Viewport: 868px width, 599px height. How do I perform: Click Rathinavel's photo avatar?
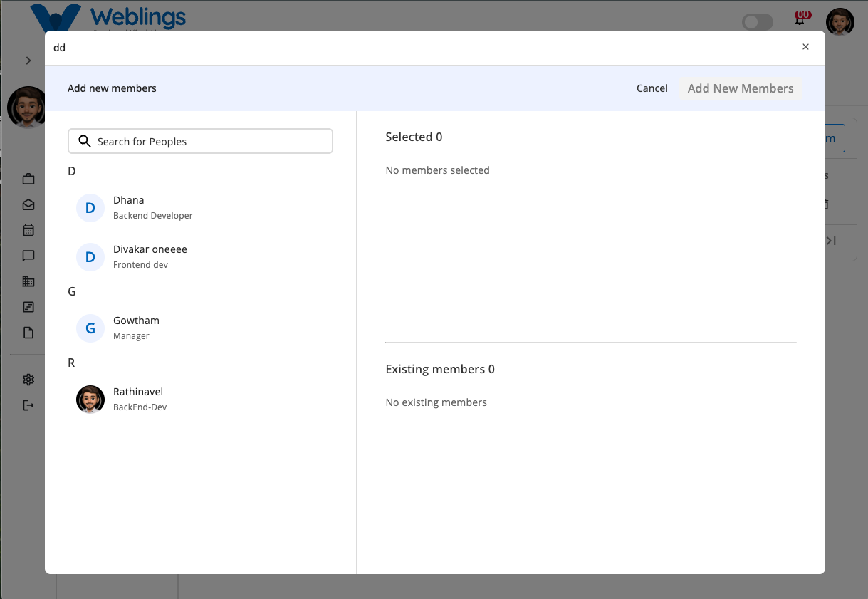click(x=90, y=400)
